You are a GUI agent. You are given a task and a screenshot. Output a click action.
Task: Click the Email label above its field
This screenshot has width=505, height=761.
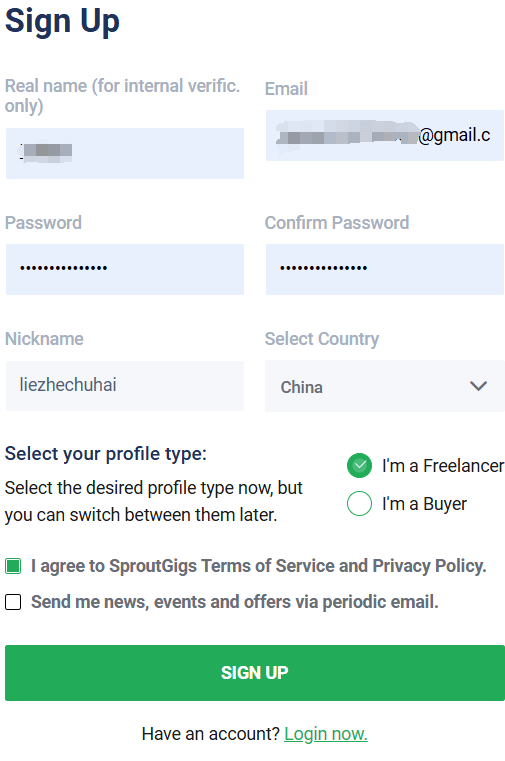pos(286,89)
